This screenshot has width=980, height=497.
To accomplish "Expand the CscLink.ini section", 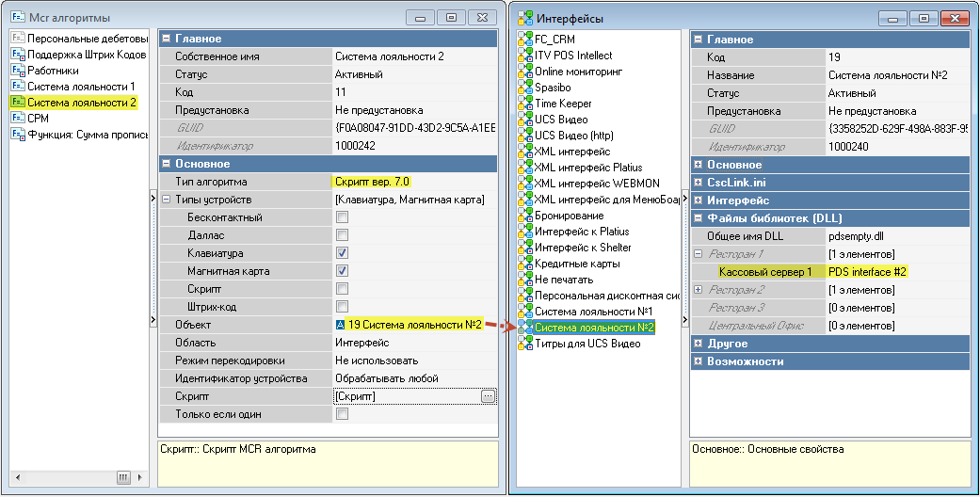I will pyautogui.click(x=698, y=183).
